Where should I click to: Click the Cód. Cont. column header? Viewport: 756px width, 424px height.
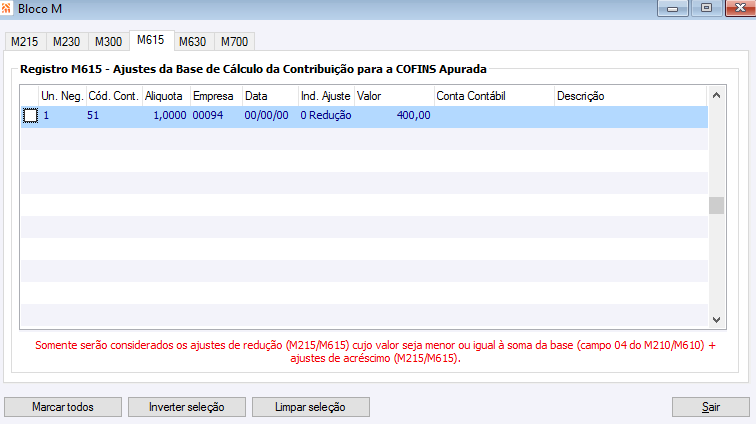(114, 96)
